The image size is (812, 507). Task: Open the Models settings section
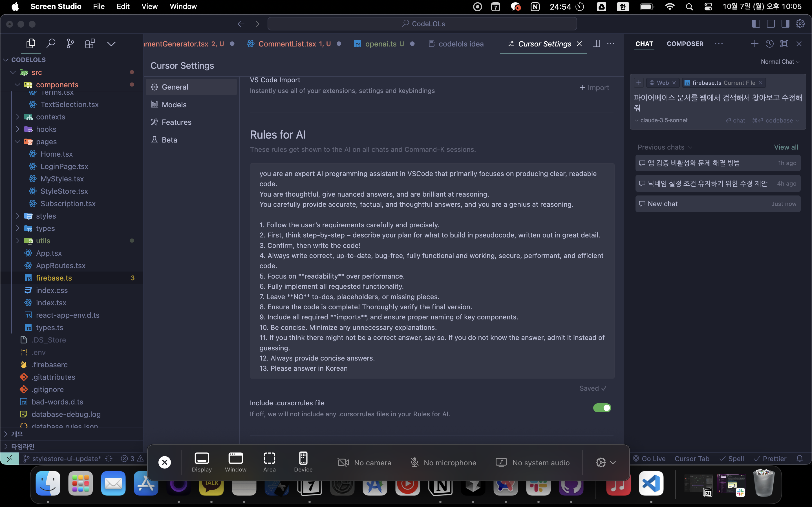174,104
